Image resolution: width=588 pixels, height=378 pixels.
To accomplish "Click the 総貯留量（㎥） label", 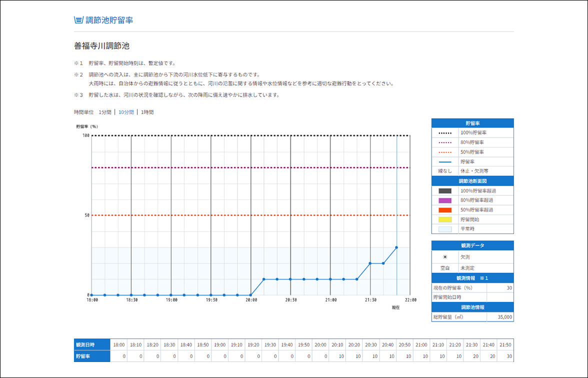I will 448,317.
